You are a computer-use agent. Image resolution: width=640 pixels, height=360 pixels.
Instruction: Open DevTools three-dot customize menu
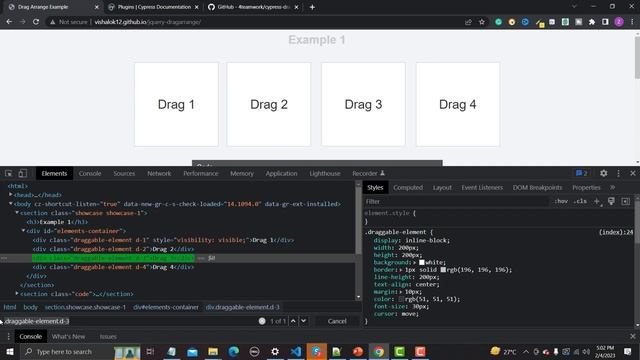pos(618,173)
